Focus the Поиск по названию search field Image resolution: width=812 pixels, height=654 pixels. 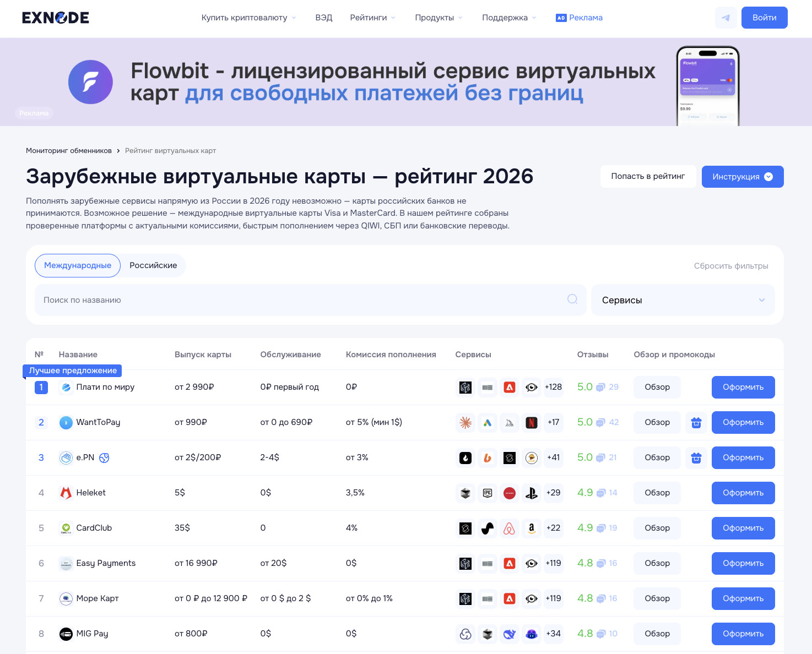click(x=310, y=300)
